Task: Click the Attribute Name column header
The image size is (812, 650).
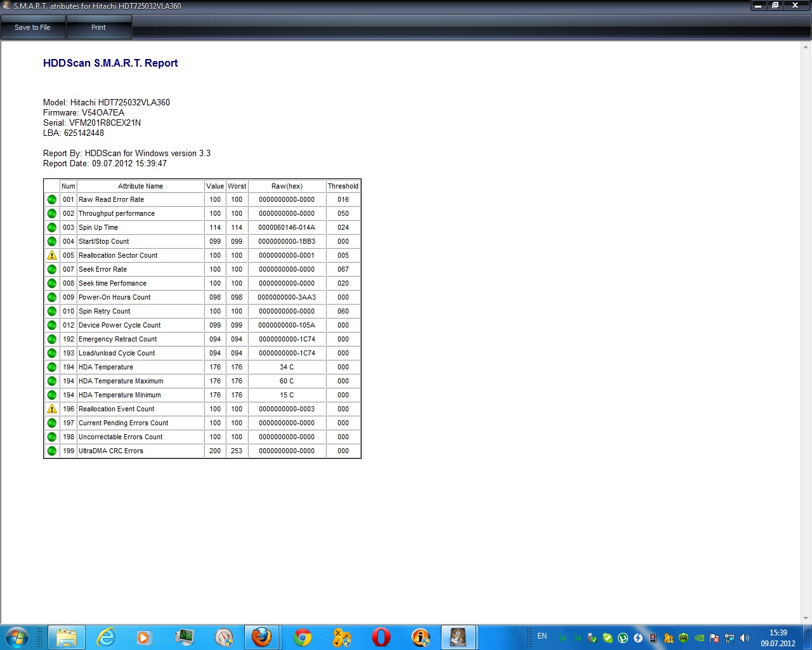Action: [141, 186]
